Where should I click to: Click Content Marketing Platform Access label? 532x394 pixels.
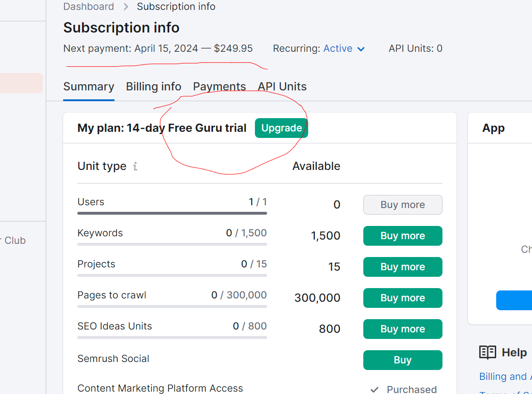point(160,388)
